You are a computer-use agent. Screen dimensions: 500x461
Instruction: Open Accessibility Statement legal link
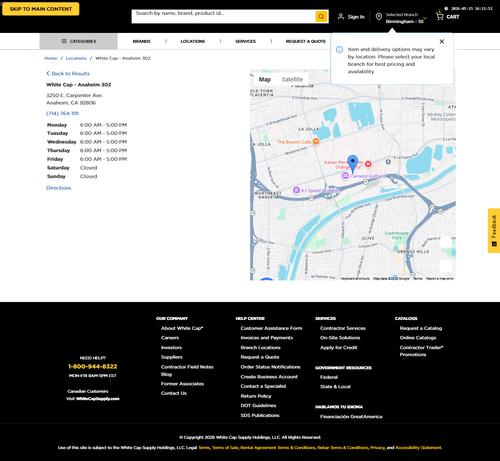click(418, 448)
